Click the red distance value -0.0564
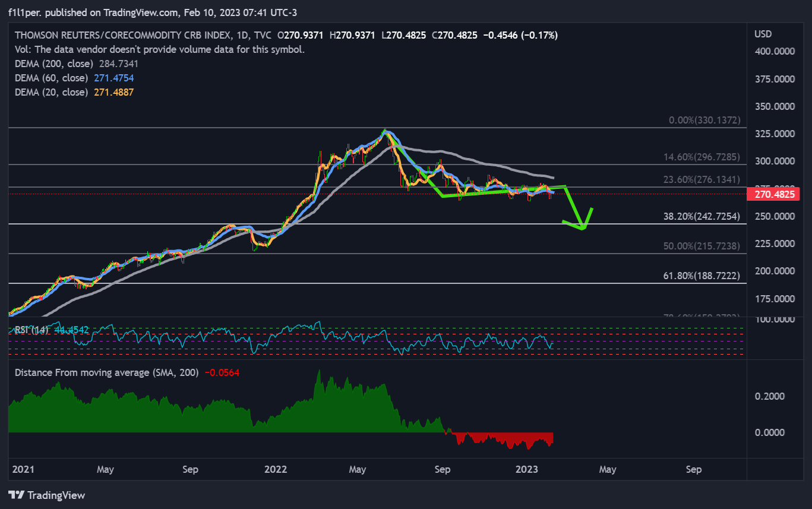Image resolution: width=812 pixels, height=509 pixels. (222, 372)
